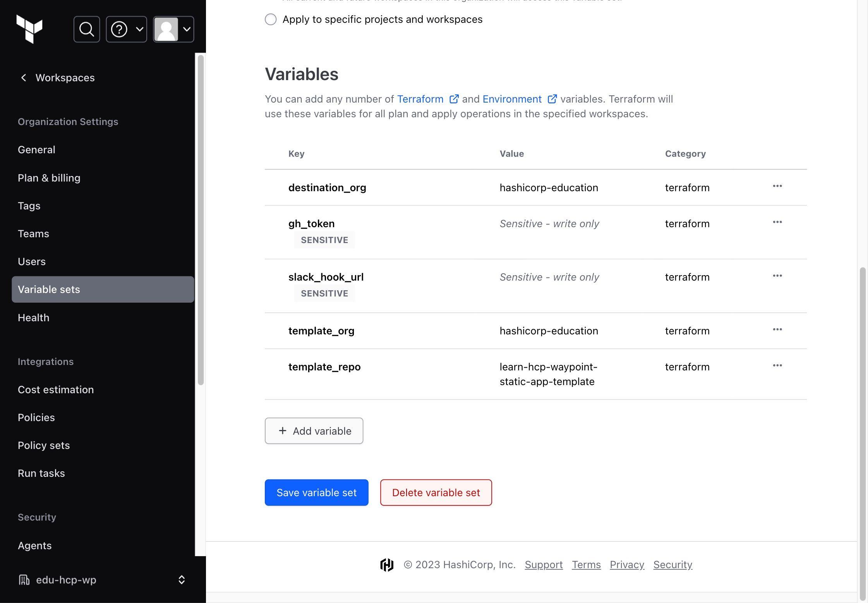Click the slack_hook_url key
The image size is (868, 603).
(x=326, y=277)
